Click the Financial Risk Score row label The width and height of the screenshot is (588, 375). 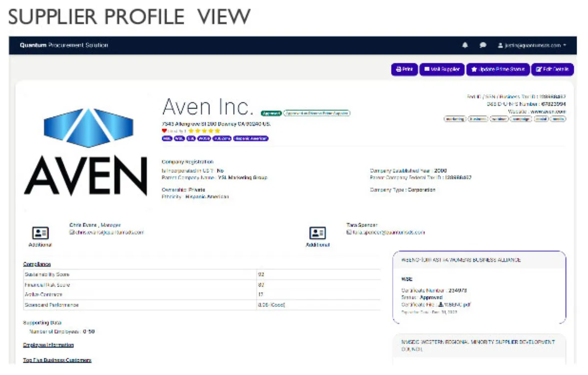pos(48,285)
